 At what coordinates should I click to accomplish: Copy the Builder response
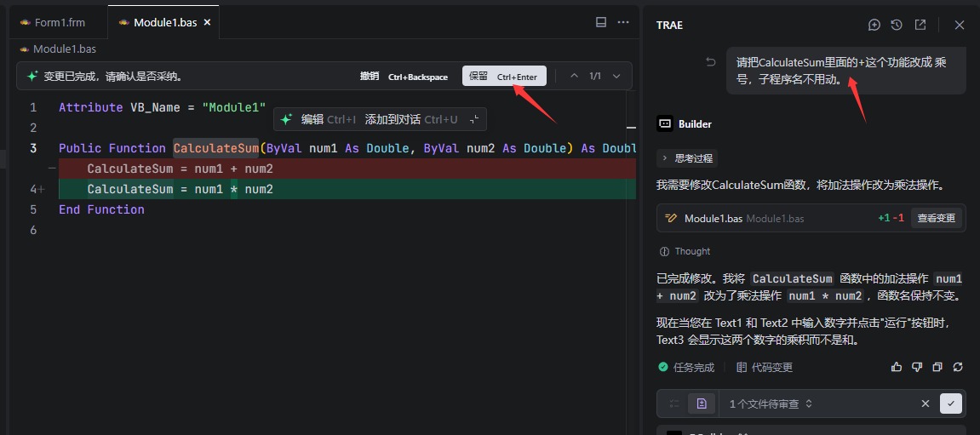tap(937, 367)
